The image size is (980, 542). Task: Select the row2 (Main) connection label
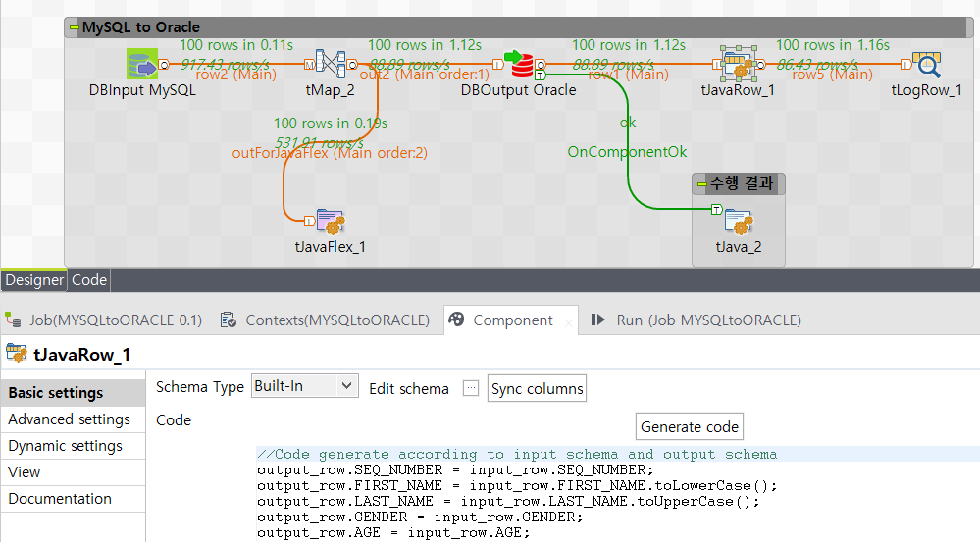point(235,74)
